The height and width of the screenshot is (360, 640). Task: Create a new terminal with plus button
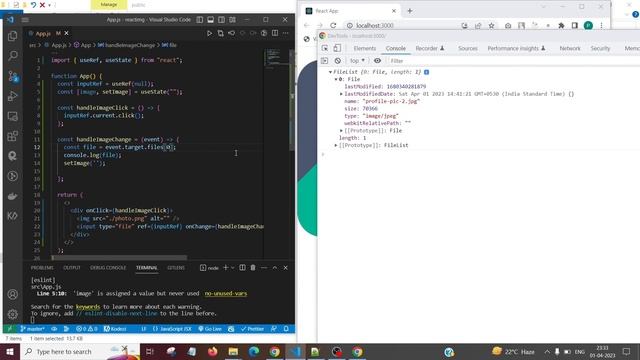pyautogui.click(x=226, y=268)
